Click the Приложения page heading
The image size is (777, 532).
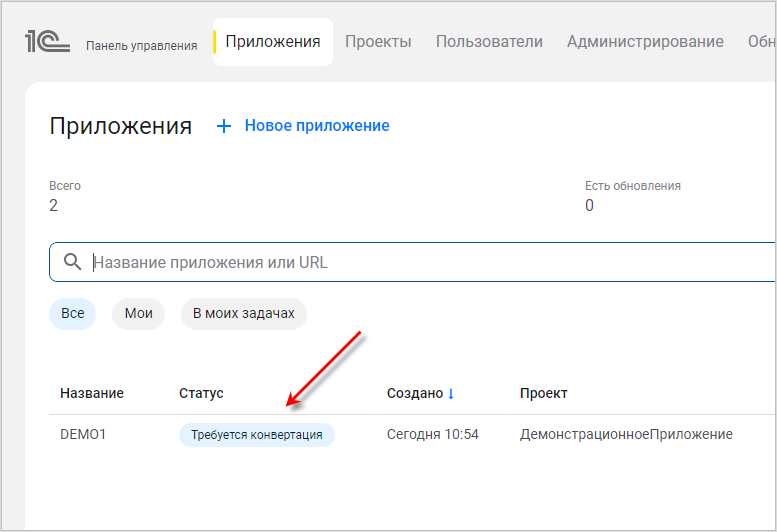tap(120, 126)
